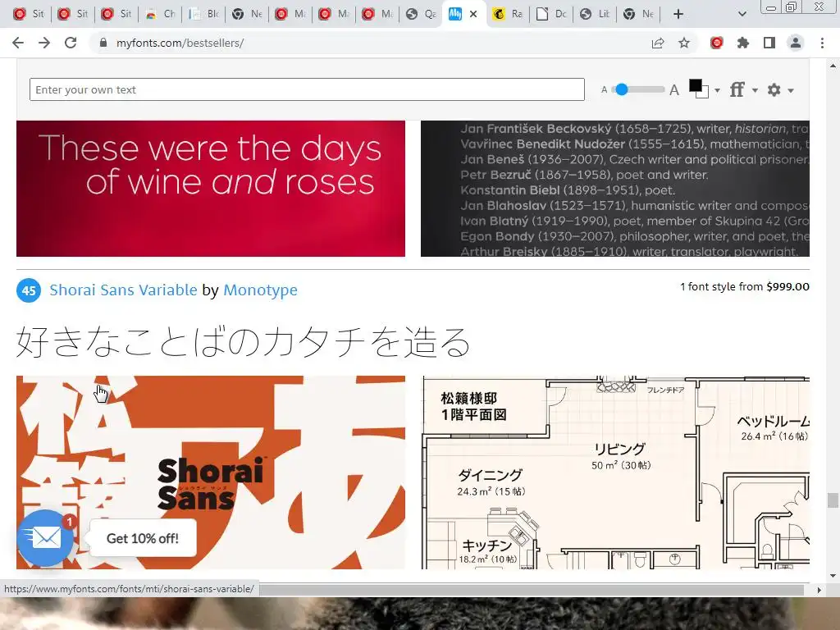Adjust the font preview size slider
Screen dimensions: 840x630
(x=622, y=89)
